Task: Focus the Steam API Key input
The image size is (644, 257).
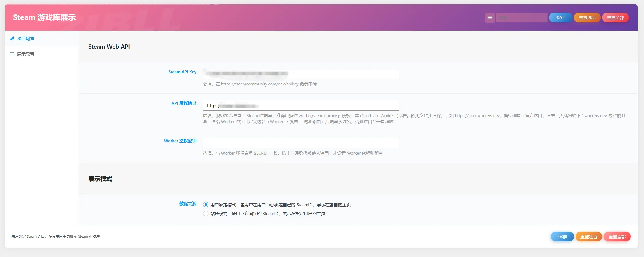Action: (x=301, y=74)
